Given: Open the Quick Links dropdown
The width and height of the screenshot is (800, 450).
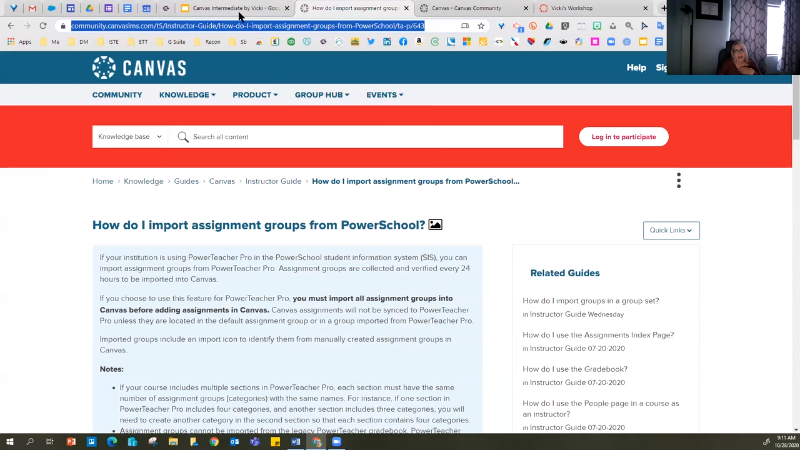Looking at the screenshot, I should pos(671,230).
